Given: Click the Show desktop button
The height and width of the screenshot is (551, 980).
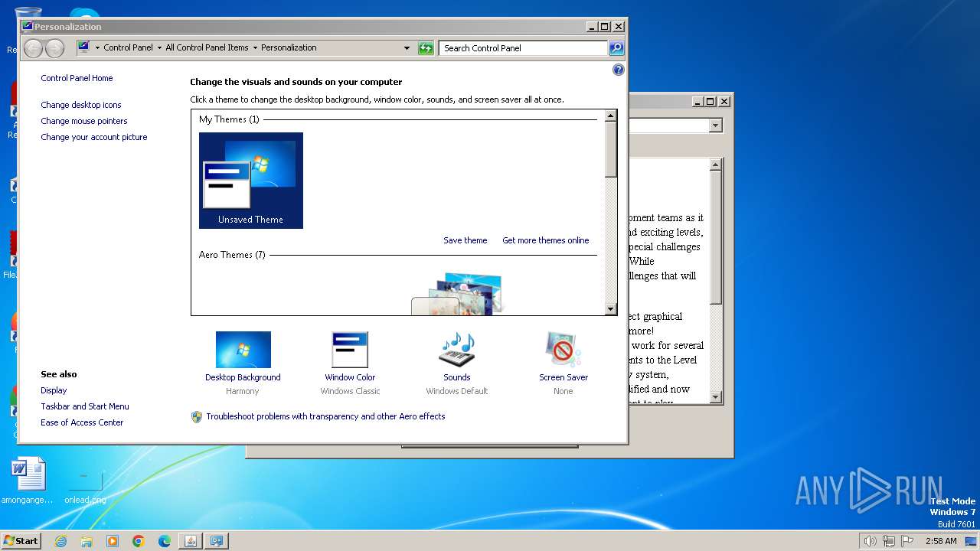Looking at the screenshot, I should tap(972, 541).
